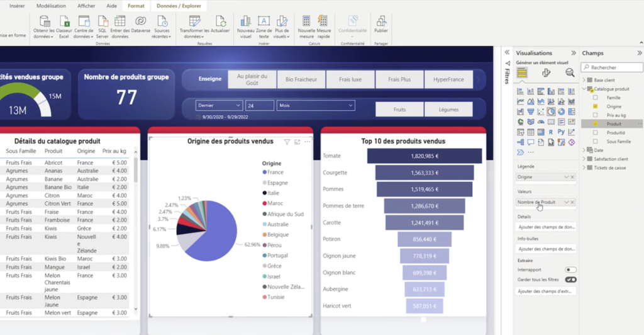Viewport: 644px width, 335px height.
Task: Open the Afficher ribbon tab
Action: point(86,6)
